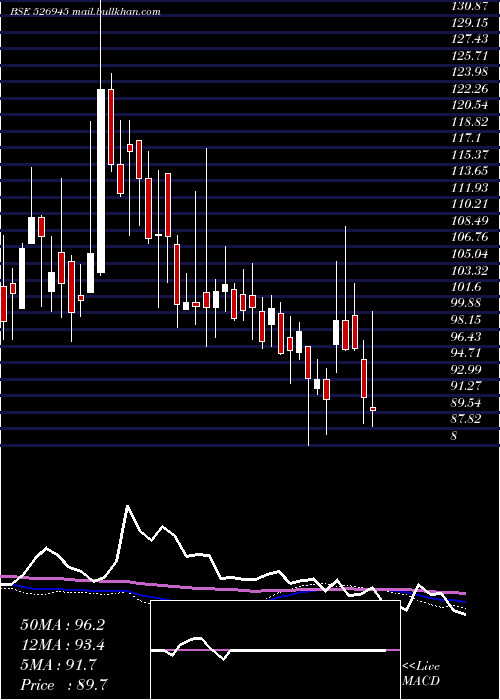Click the 91.27 price axis label
The height and width of the screenshot is (700, 500).
click(464, 386)
